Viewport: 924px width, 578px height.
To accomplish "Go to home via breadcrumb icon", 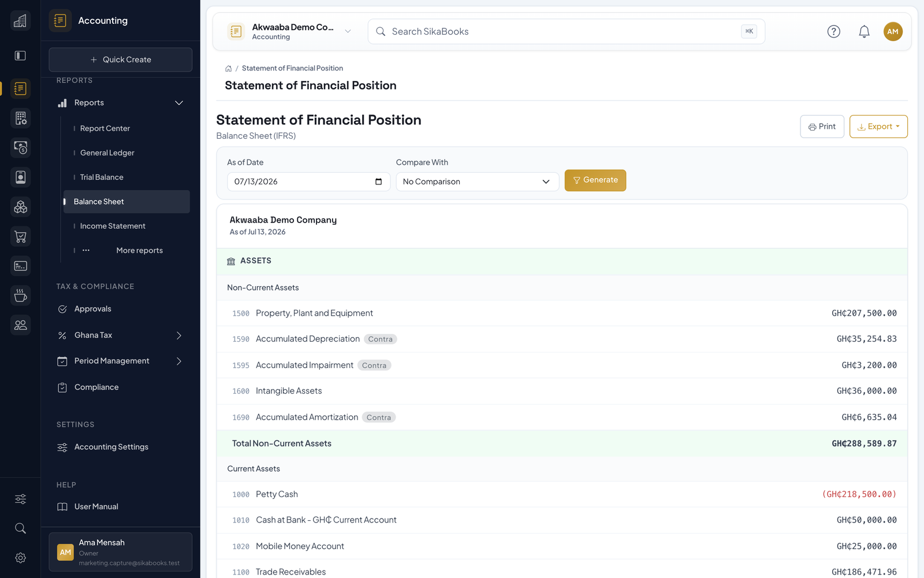I will 229,68.
